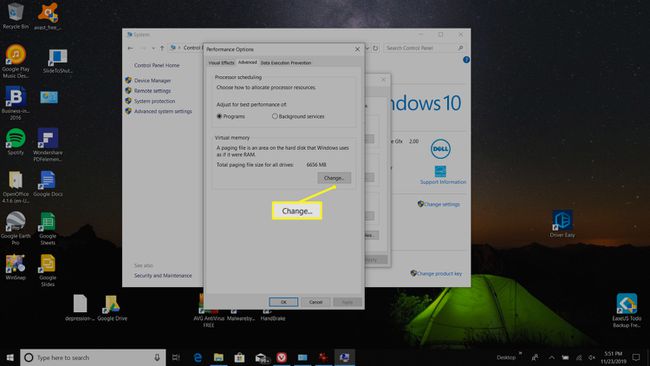Open Advanced system settings link
Image resolution: width=650 pixels, height=366 pixels.
(162, 111)
